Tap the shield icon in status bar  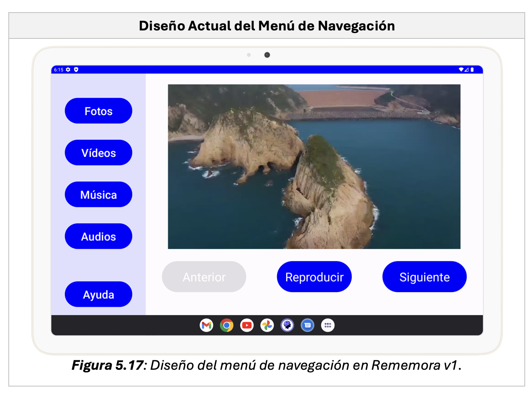click(x=76, y=70)
